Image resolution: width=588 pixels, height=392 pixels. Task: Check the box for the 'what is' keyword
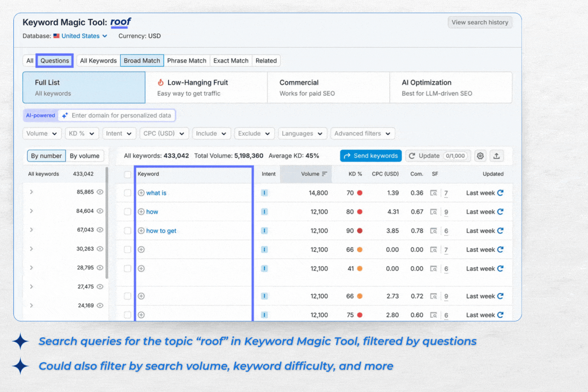click(x=127, y=193)
